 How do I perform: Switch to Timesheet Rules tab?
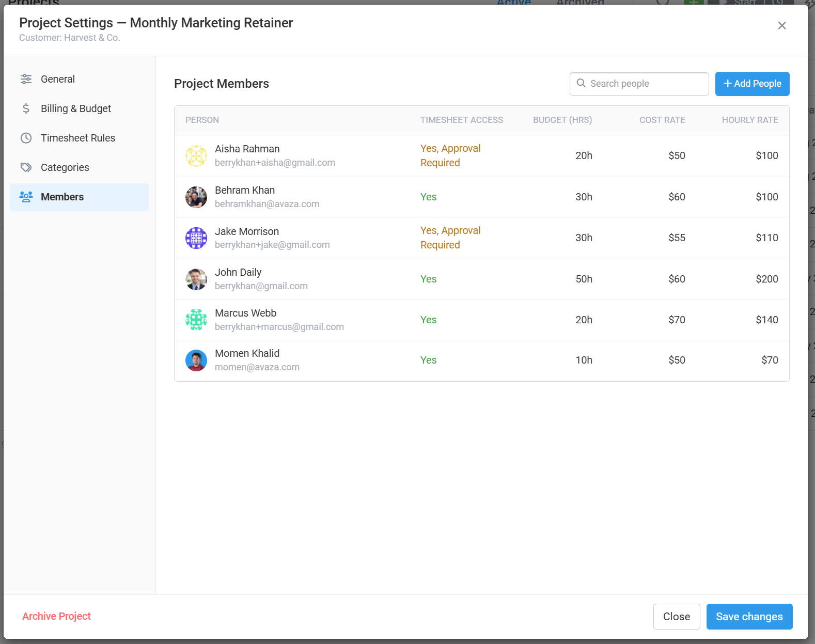79,138
